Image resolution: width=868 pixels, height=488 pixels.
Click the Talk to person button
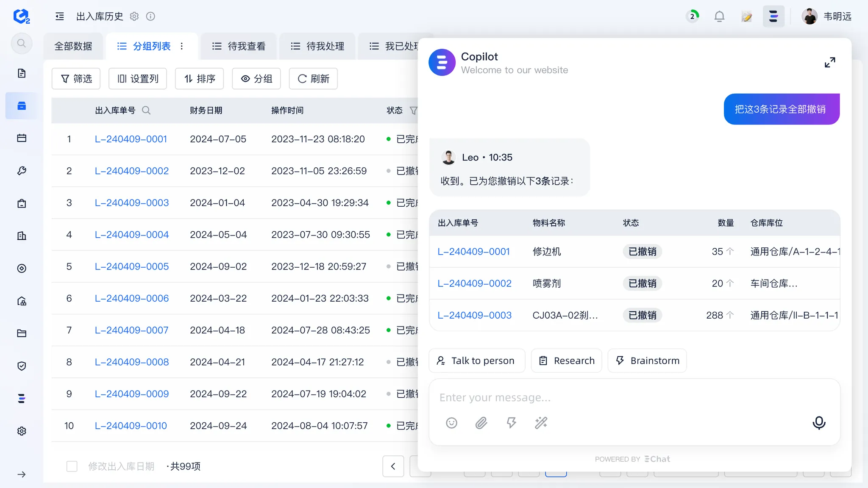(476, 360)
